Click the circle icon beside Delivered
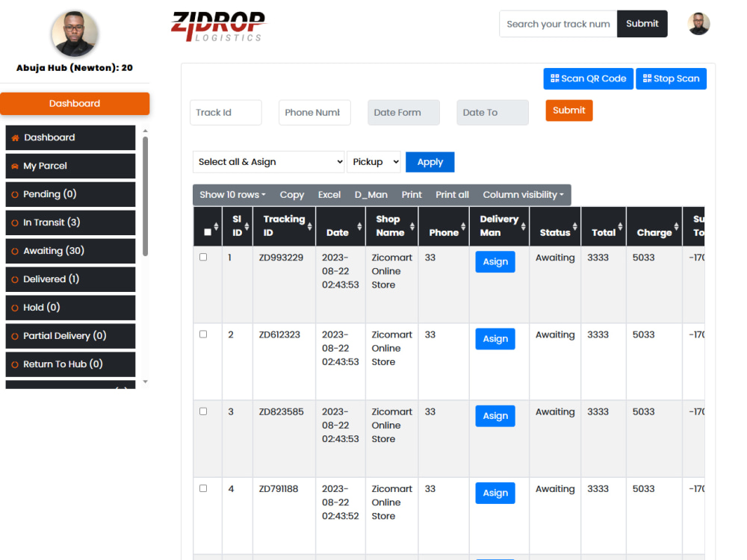Screen dimensions: 747x560 [x=15, y=279]
